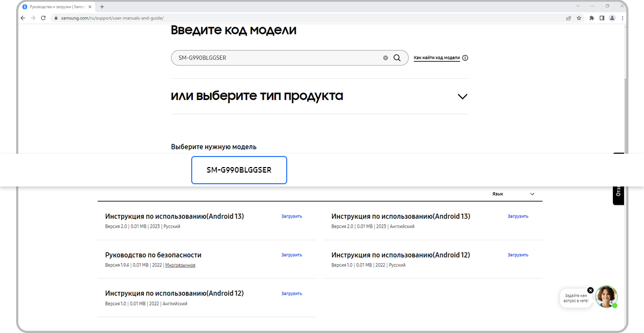Click the model code input field

click(x=289, y=58)
